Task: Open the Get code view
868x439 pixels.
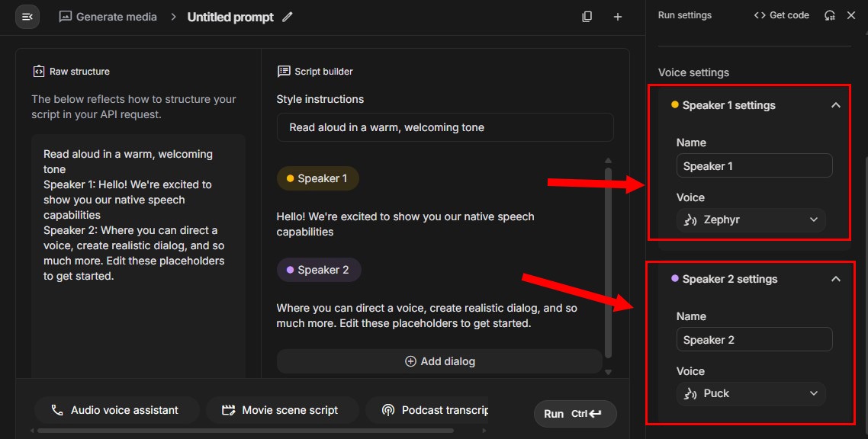Action: point(781,15)
